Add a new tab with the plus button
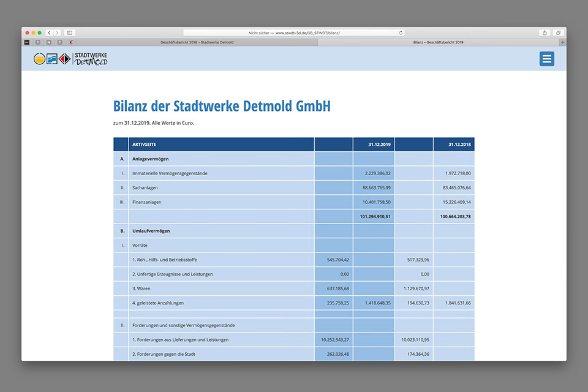This screenshot has height=392, width=588. (563, 42)
